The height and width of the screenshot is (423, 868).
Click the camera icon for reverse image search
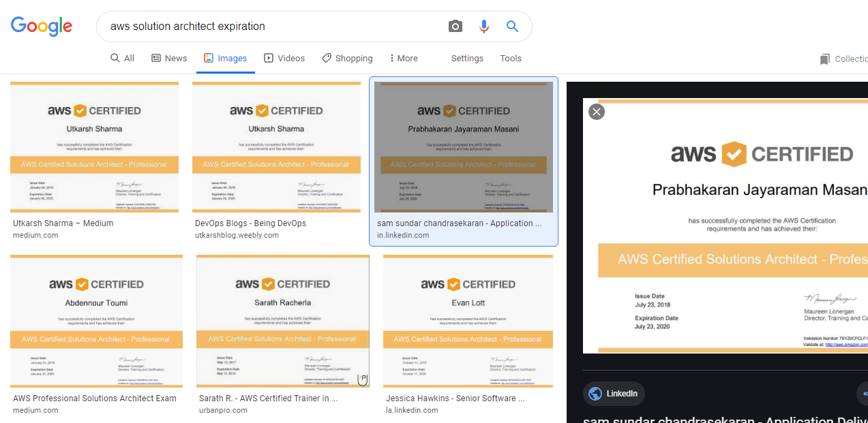[455, 26]
